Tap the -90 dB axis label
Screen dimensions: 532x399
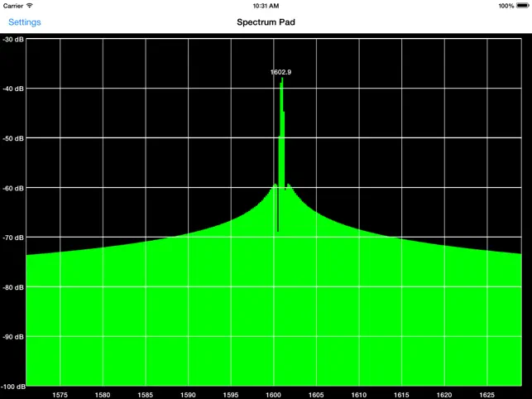[x=13, y=337]
